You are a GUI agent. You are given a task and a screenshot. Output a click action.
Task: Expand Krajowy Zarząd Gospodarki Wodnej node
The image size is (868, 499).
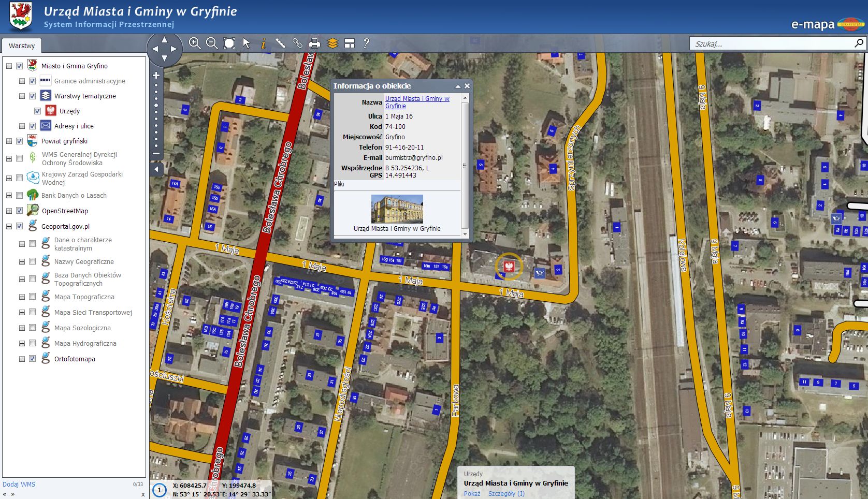click(9, 178)
